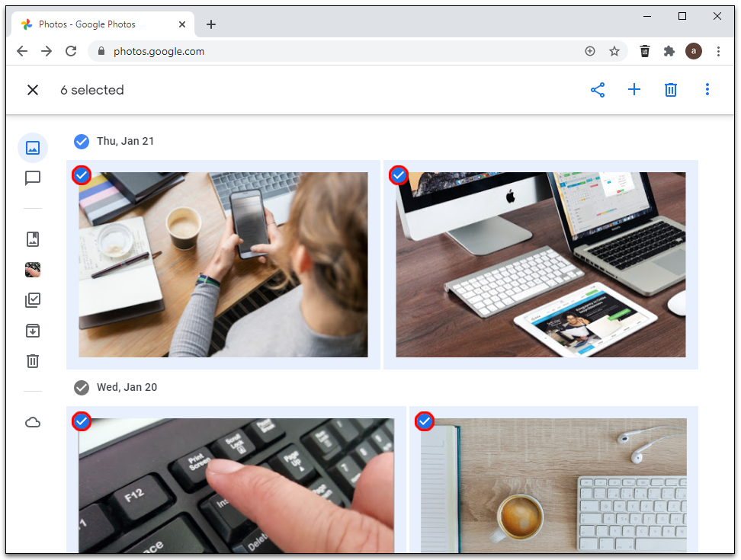Deselect the woman holding phone photo checkbox

coord(82,175)
